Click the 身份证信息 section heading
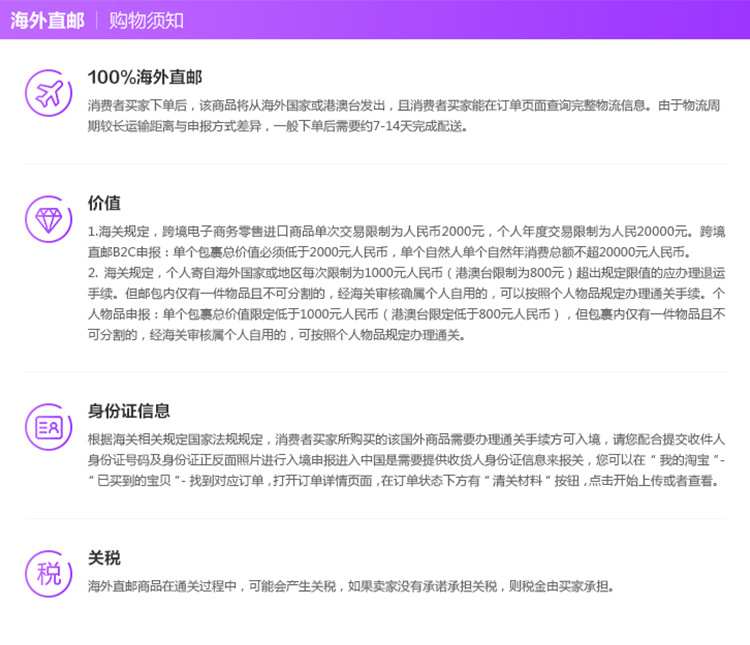Screen dimensions: 750x645 [x=129, y=411]
